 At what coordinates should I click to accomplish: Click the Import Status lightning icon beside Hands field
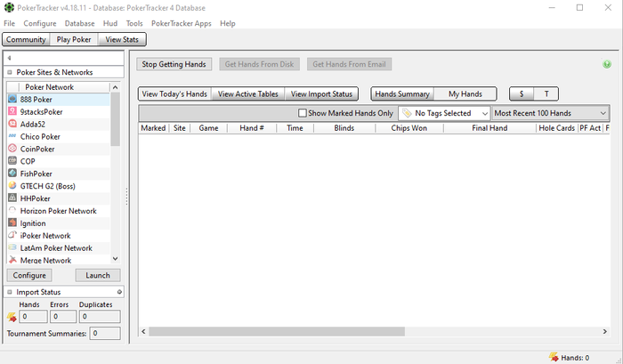pyautogui.click(x=12, y=317)
